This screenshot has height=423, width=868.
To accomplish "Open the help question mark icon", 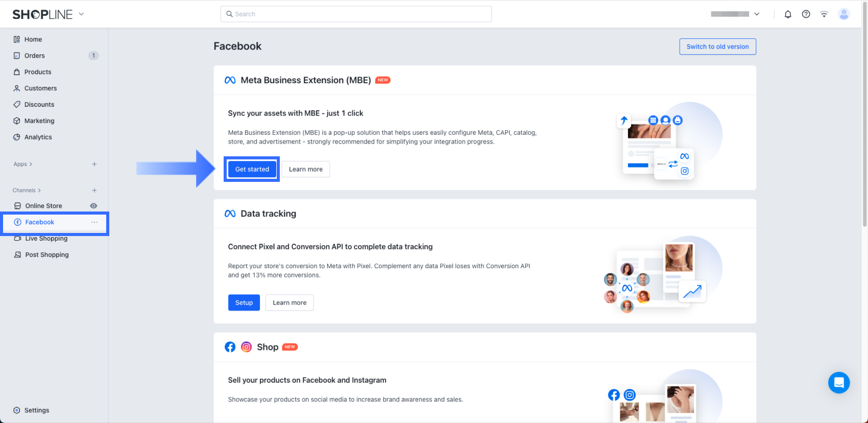I will point(806,14).
